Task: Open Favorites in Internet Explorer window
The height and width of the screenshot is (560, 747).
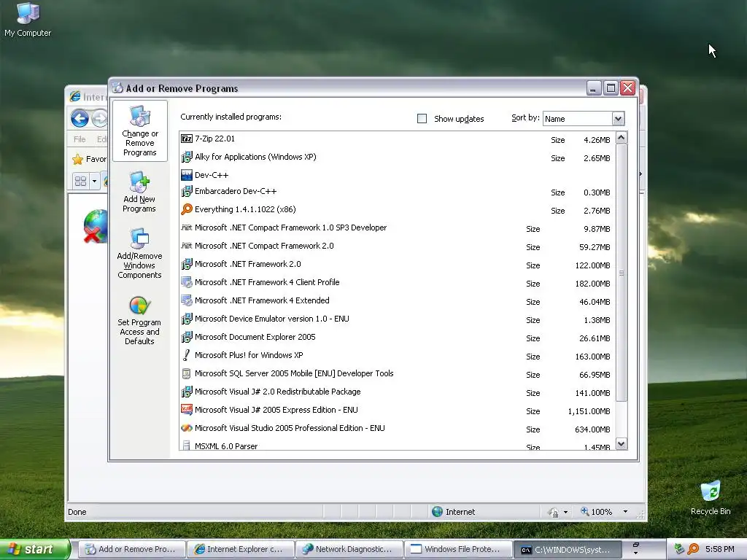Action: click(90, 159)
